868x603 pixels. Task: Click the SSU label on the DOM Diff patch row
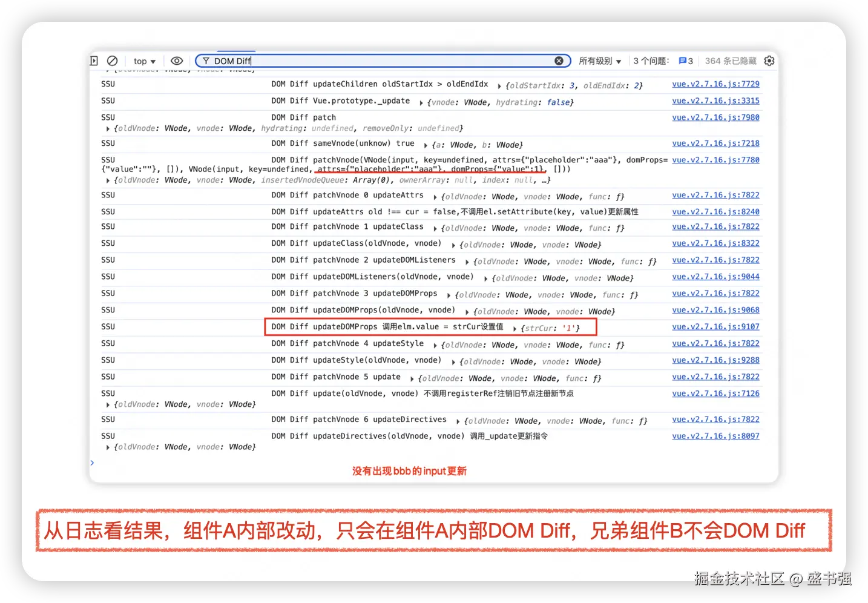(x=108, y=117)
